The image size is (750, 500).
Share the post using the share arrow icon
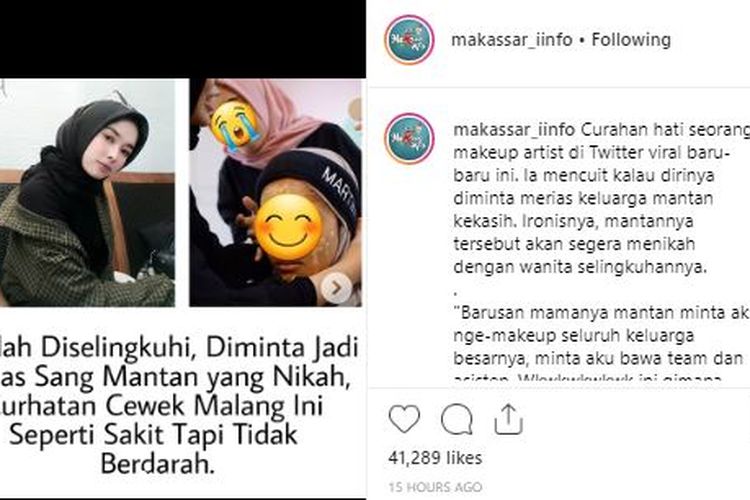pyautogui.click(x=508, y=419)
